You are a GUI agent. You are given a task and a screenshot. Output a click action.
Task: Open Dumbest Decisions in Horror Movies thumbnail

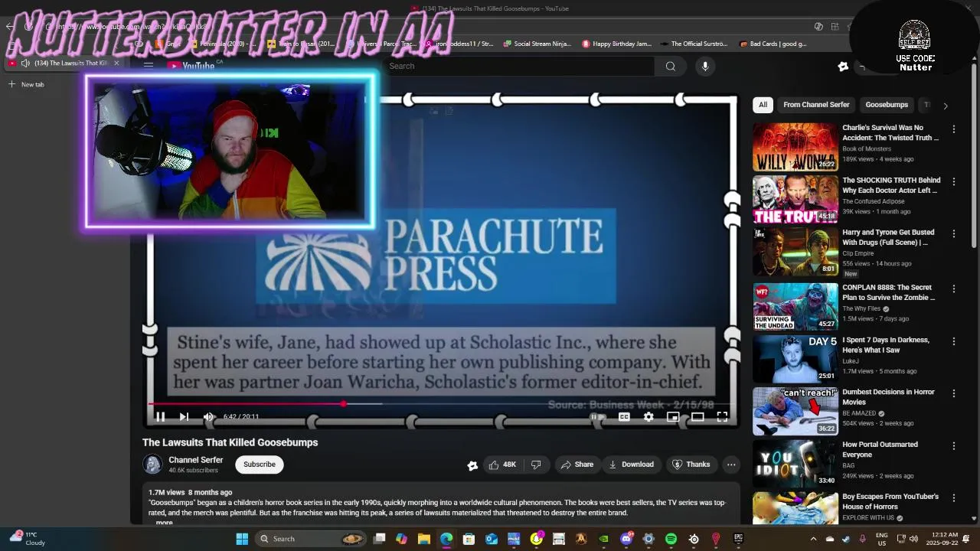(x=795, y=411)
